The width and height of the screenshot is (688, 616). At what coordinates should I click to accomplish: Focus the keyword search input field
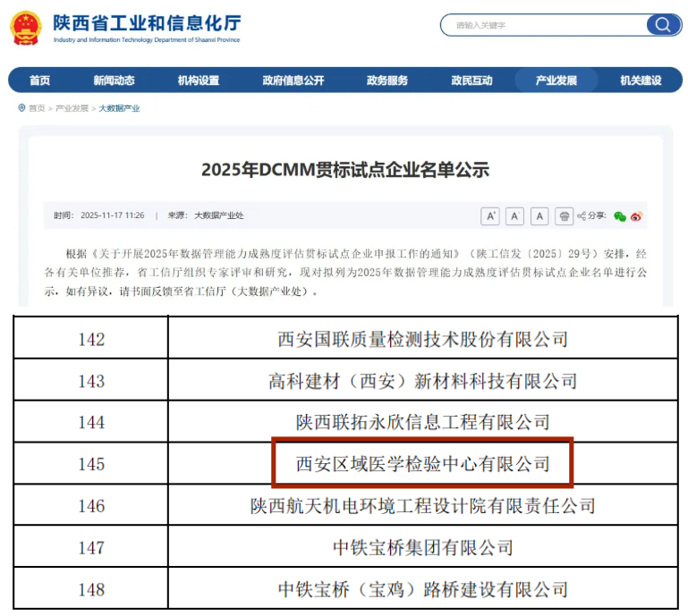[544, 25]
